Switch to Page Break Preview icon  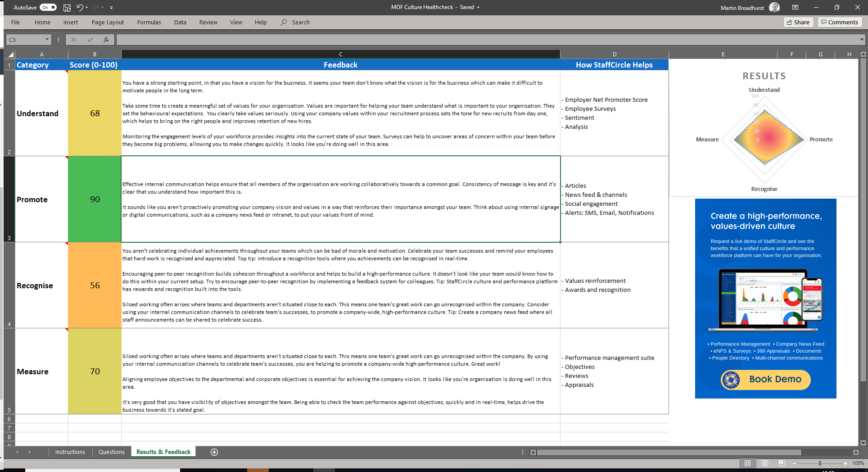[x=782, y=463]
